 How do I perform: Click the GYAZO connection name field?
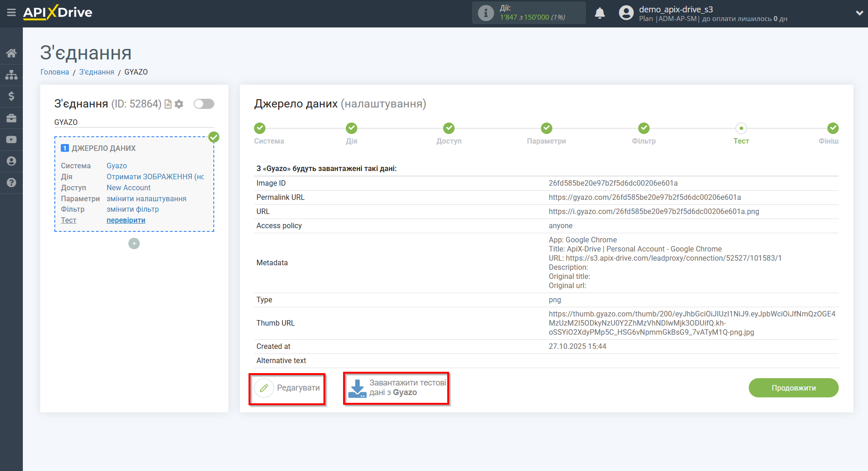coord(134,122)
